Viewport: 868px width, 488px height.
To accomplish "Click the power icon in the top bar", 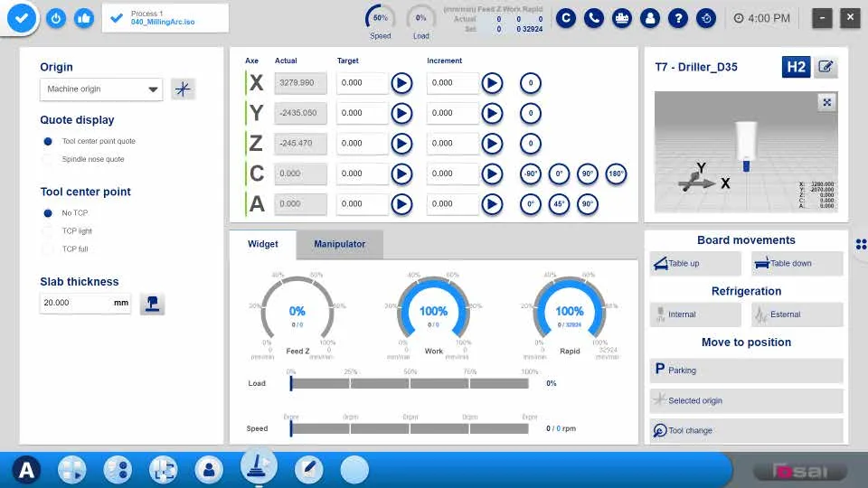I will (56, 18).
